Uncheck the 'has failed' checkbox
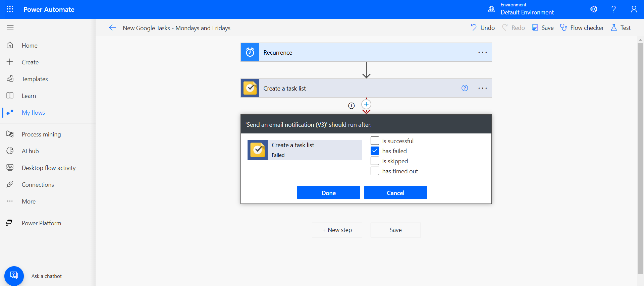Image resolution: width=644 pixels, height=286 pixels. [375, 151]
